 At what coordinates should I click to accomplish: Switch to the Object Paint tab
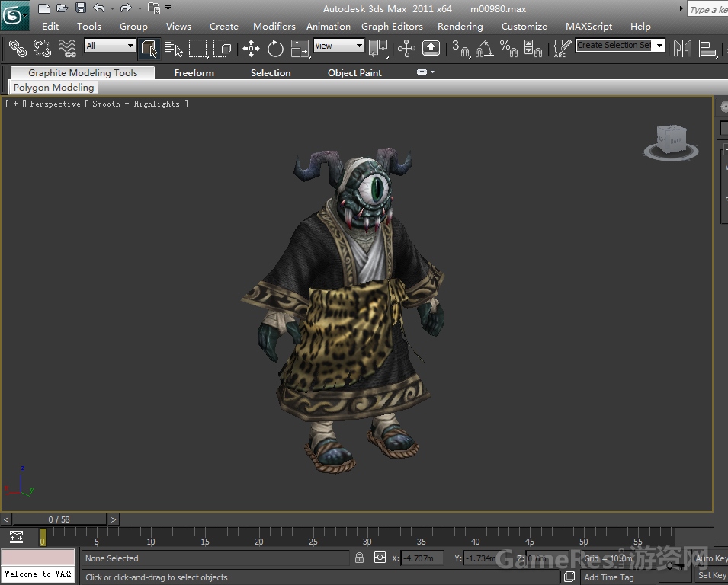click(x=354, y=73)
